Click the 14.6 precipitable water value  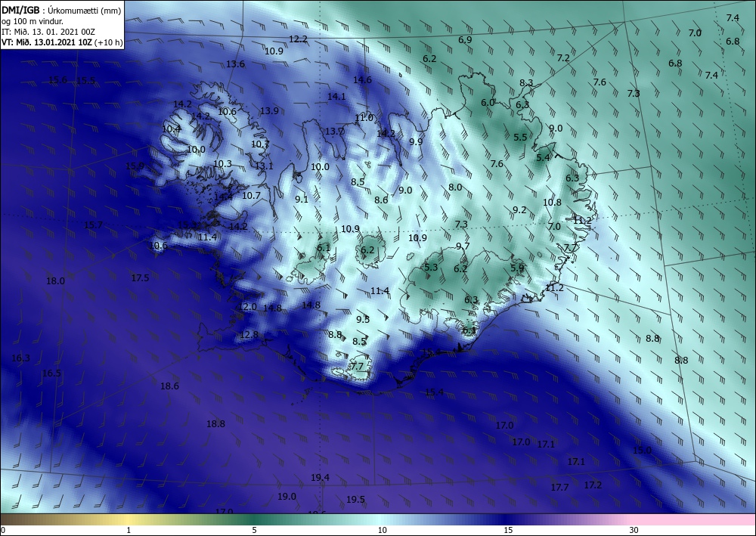pyautogui.click(x=362, y=79)
